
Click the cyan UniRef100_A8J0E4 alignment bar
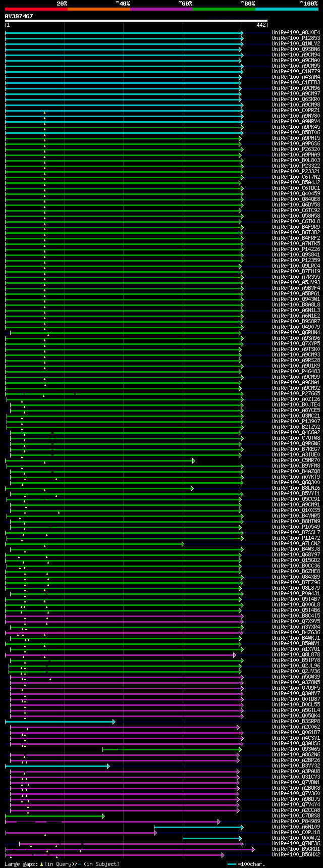pyautogui.click(x=124, y=33)
